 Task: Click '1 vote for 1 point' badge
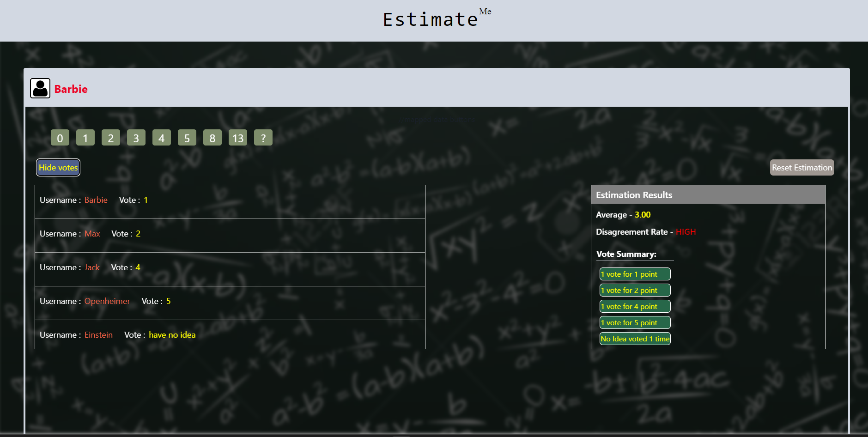[635, 274]
